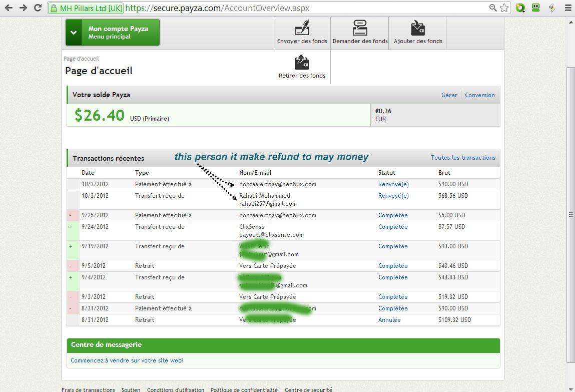Click the magnifier zoom icon in address bar

coord(493,8)
